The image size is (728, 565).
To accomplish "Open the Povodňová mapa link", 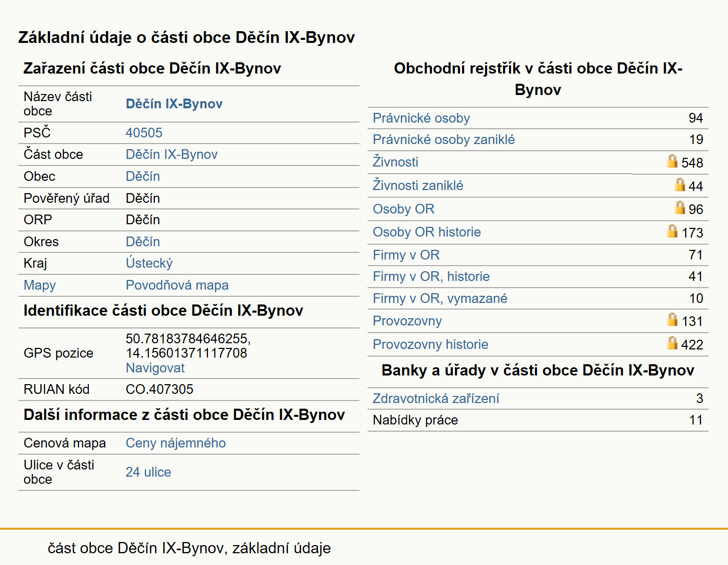I will 177,285.
